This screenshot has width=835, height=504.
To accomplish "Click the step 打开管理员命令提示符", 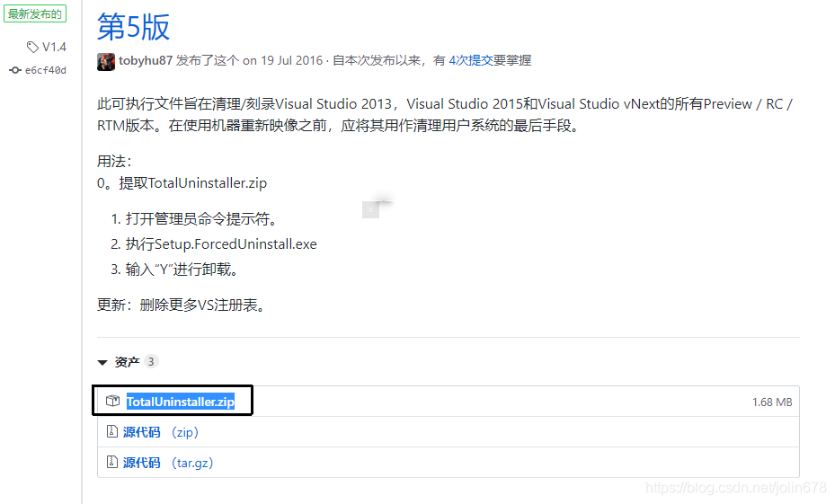I will (201, 218).
